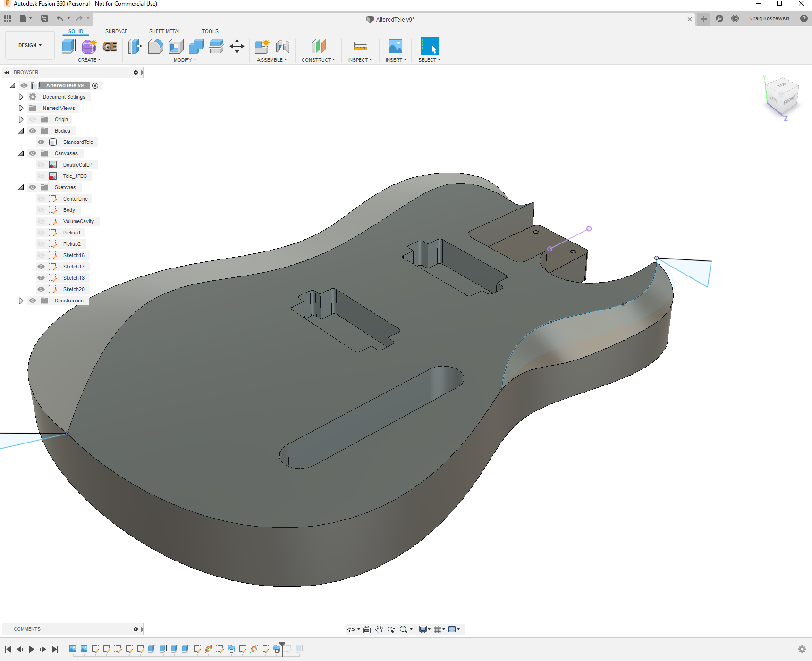Open the job status clock icon
The width and height of the screenshot is (812, 661).
(735, 18)
